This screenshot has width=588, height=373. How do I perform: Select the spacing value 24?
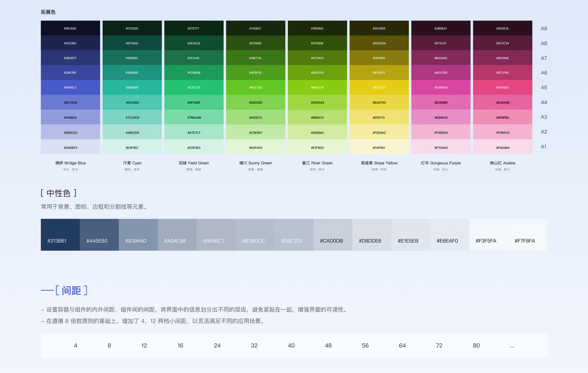(217, 345)
